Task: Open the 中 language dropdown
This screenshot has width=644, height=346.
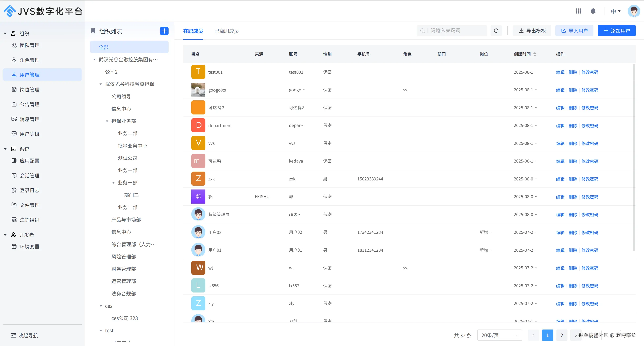Action: click(615, 11)
